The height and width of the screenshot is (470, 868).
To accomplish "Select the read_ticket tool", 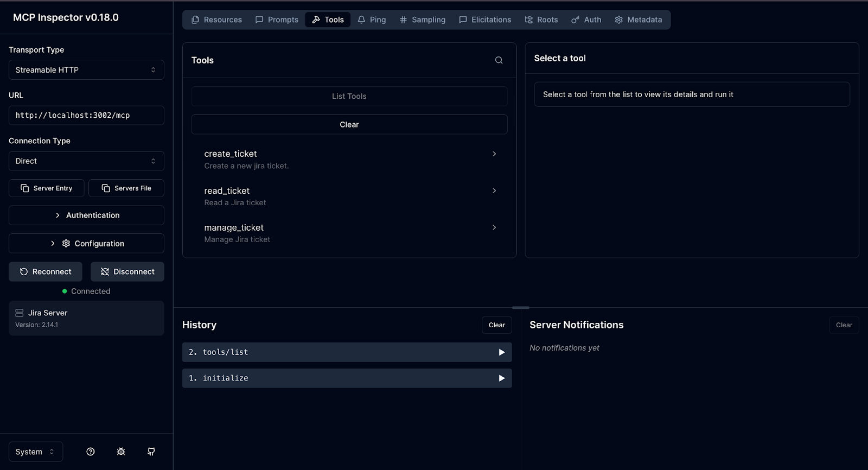I will click(x=349, y=196).
